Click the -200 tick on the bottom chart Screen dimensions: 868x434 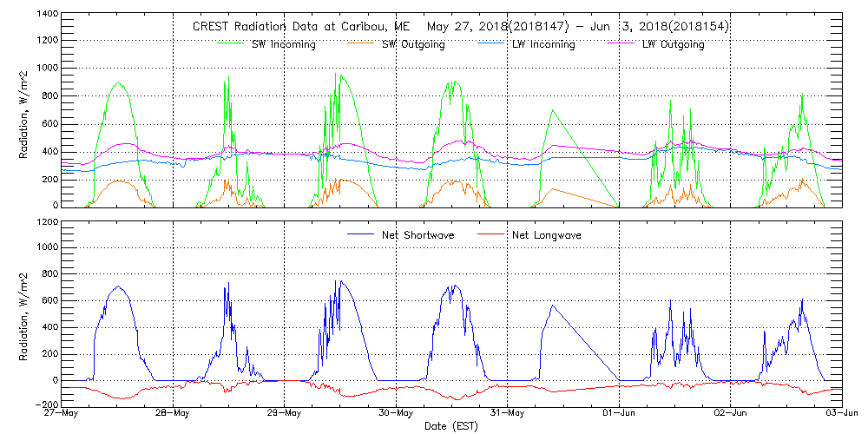pos(47,404)
